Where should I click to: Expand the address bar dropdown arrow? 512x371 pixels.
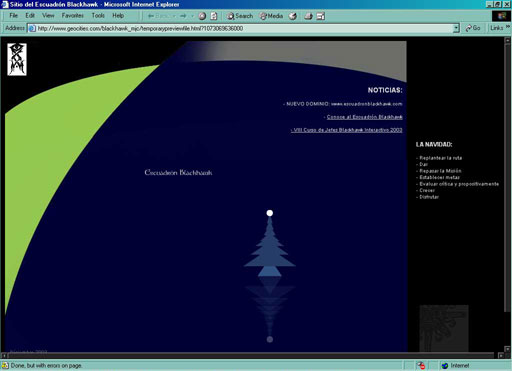pos(456,28)
